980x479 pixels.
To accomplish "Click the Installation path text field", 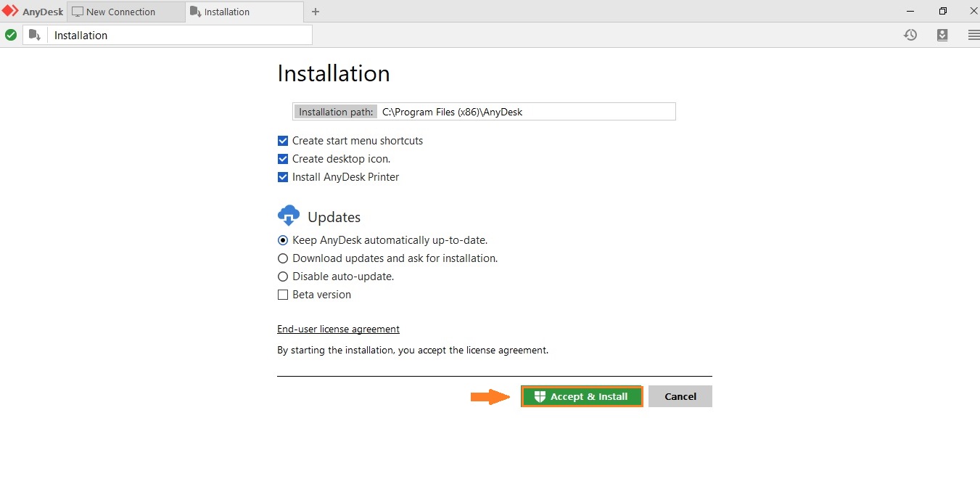I will [x=526, y=112].
